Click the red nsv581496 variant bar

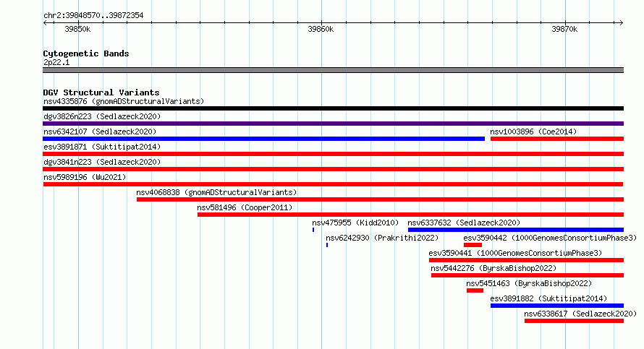[x=411, y=215]
